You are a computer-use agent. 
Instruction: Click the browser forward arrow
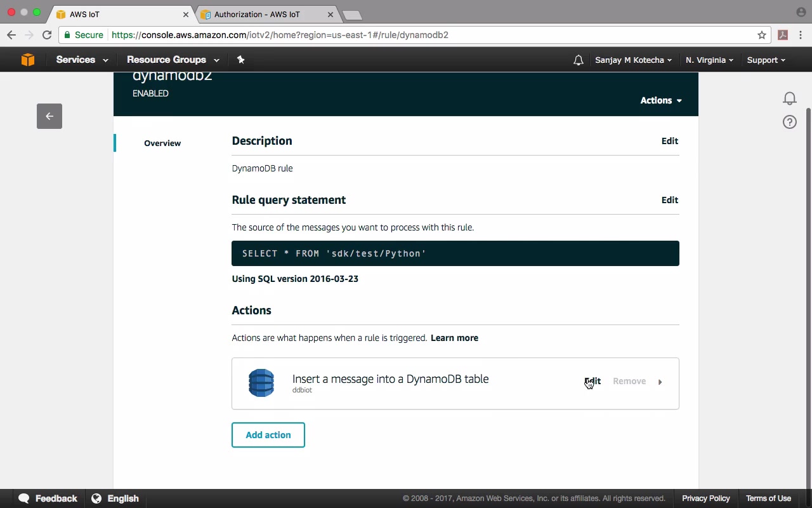[29, 35]
